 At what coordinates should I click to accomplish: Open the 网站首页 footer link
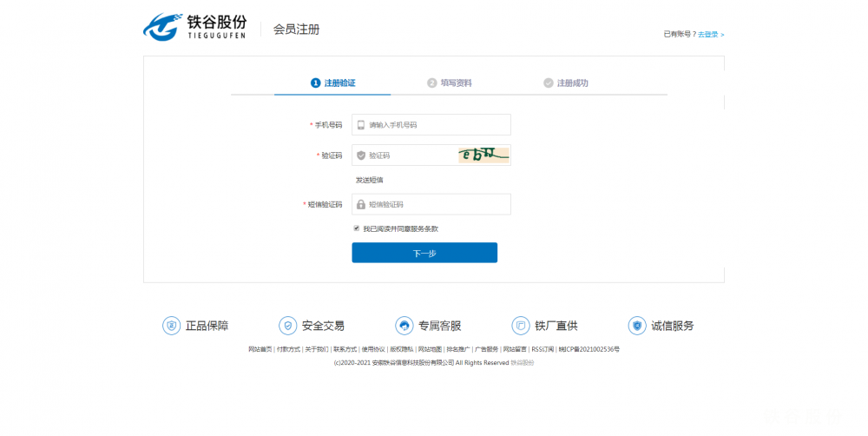click(260, 349)
